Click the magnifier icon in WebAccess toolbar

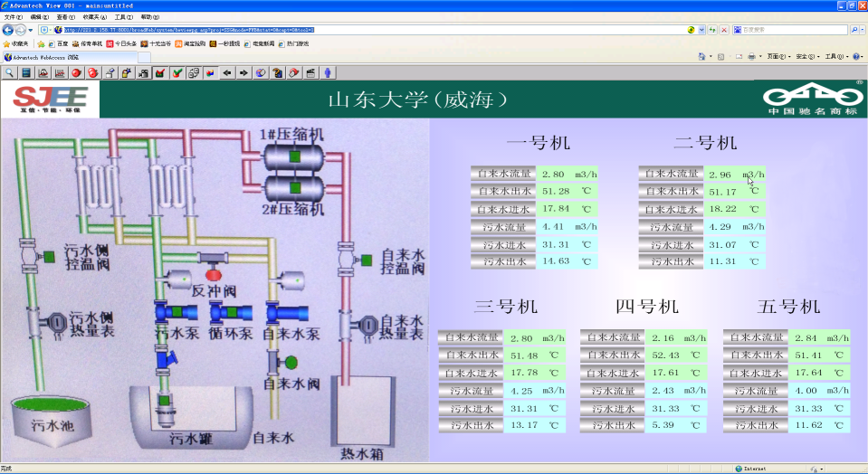click(x=10, y=72)
